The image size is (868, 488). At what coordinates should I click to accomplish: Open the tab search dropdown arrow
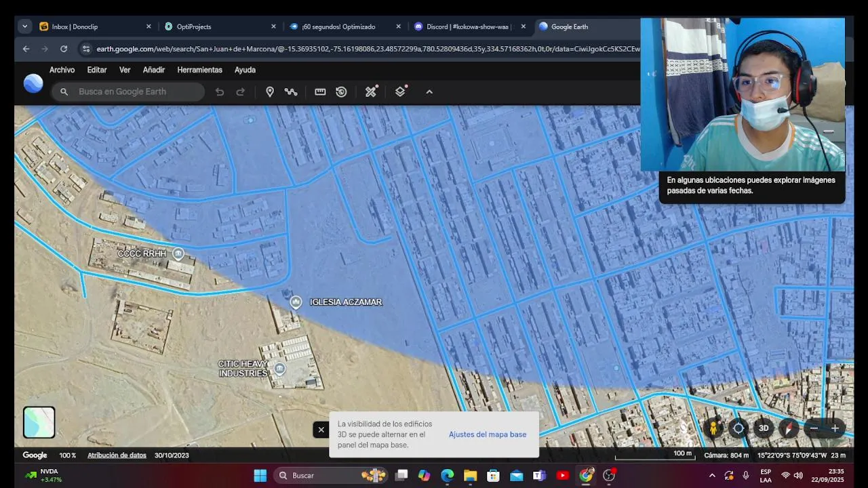click(x=24, y=26)
